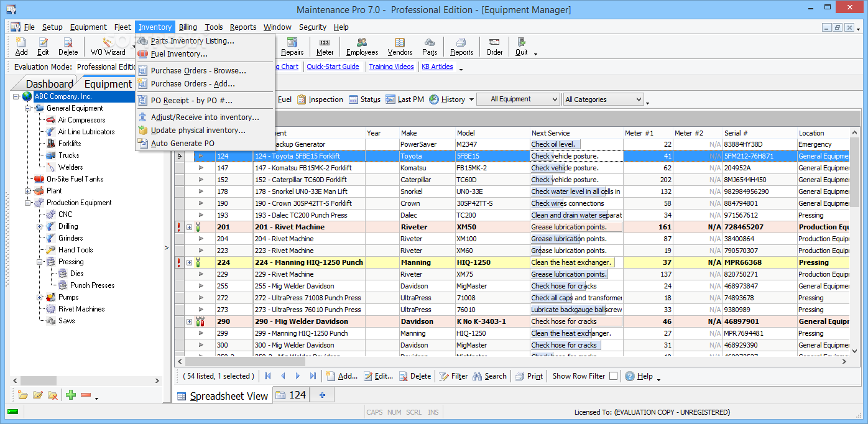
Task: Switch to the 124 tab
Action: pos(291,395)
